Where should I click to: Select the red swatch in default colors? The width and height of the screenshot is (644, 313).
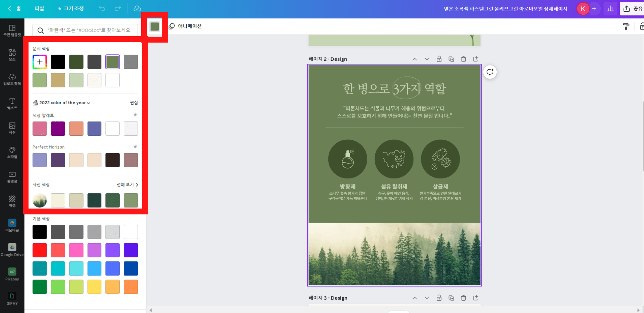[x=40, y=250]
